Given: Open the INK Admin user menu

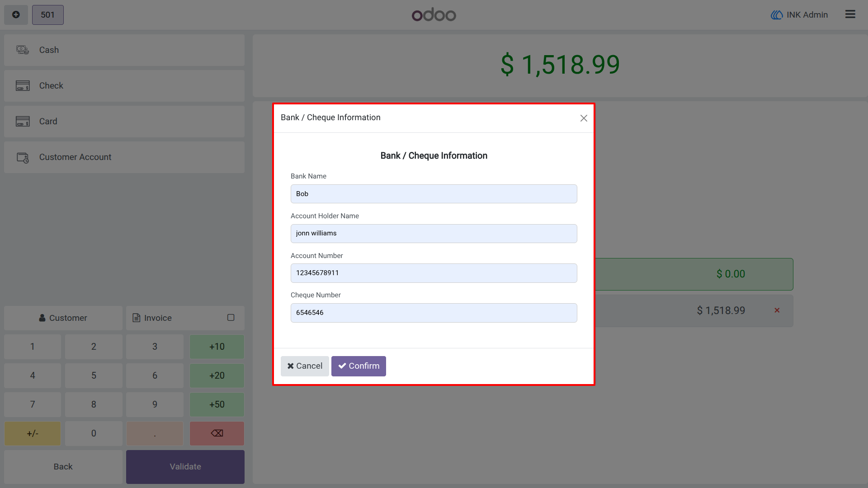Looking at the screenshot, I should (x=799, y=15).
